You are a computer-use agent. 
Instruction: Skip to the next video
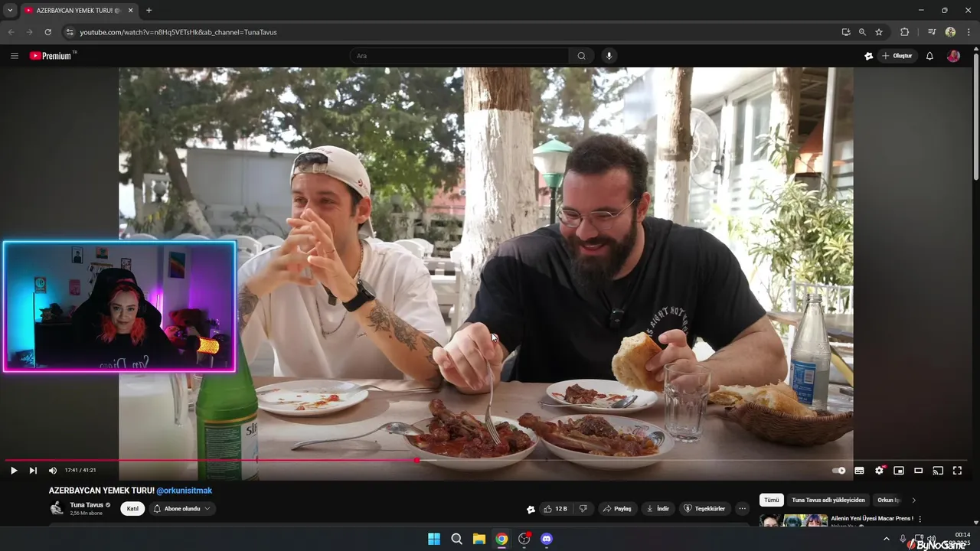coord(33,471)
